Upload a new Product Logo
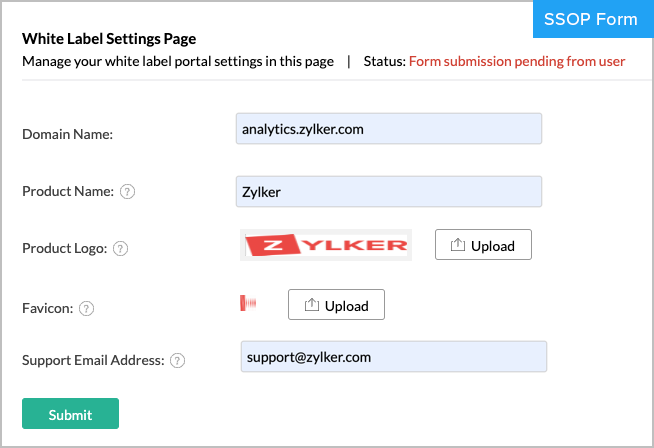The image size is (654, 448). (483, 244)
